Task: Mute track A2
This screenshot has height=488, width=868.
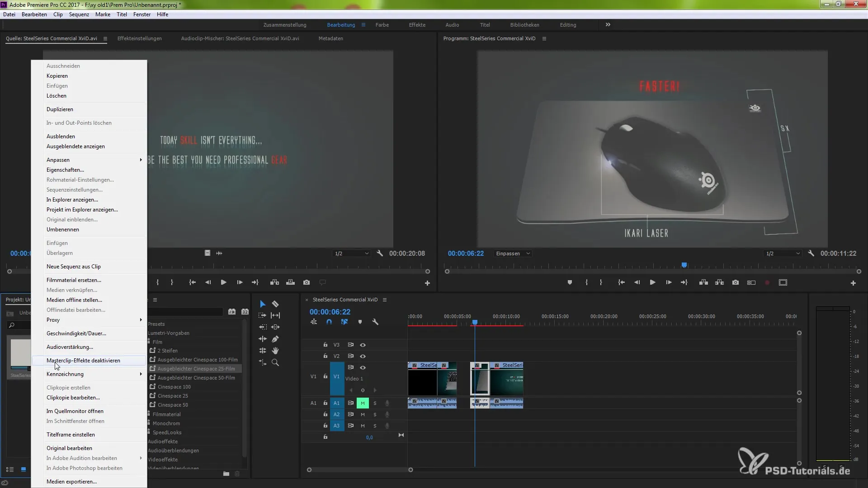Action: 363,414
